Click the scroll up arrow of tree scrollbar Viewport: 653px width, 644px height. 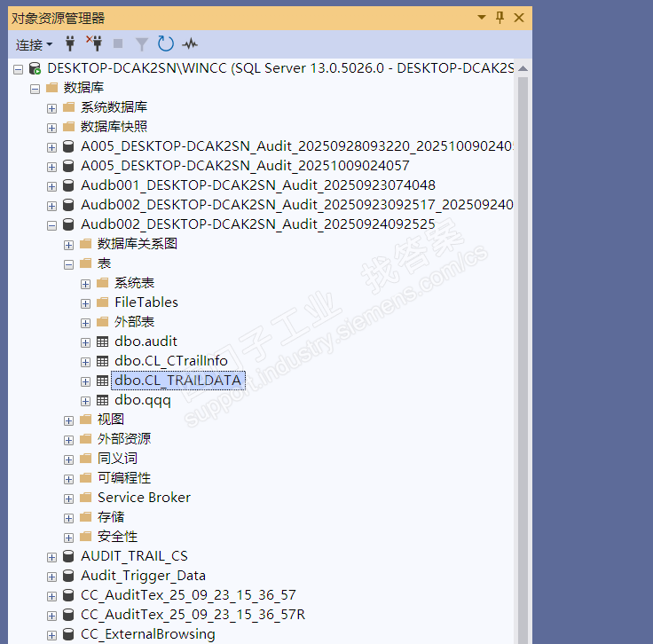point(523,68)
